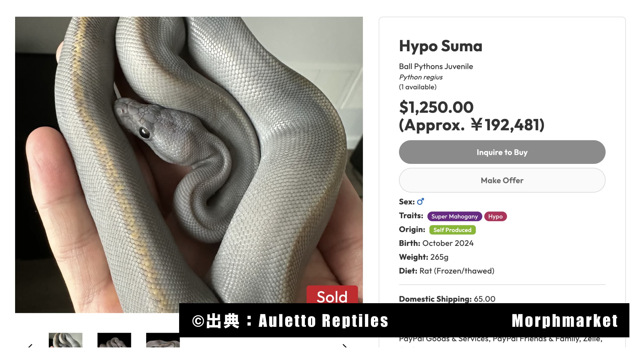The image size is (644, 362).
Task: Click the Auletto Reptiles source caption
Action: [323, 321]
